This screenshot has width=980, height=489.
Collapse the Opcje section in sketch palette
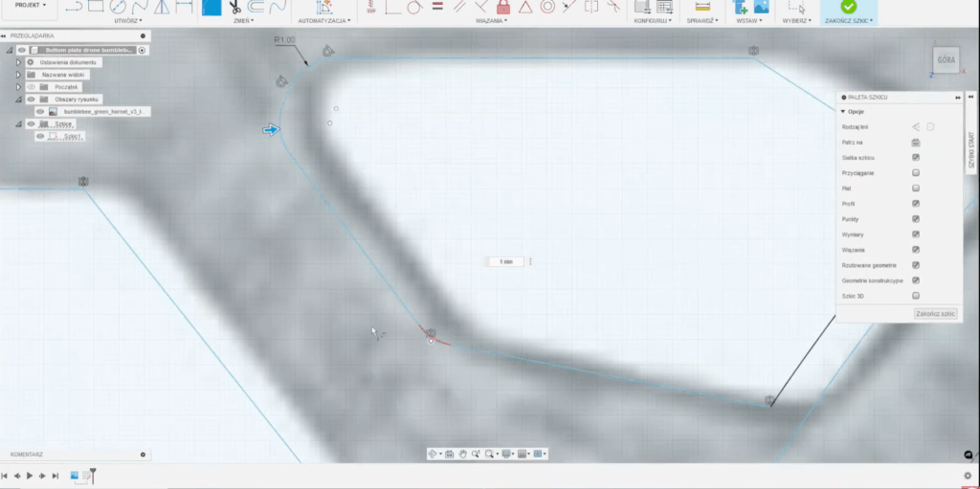(x=843, y=111)
